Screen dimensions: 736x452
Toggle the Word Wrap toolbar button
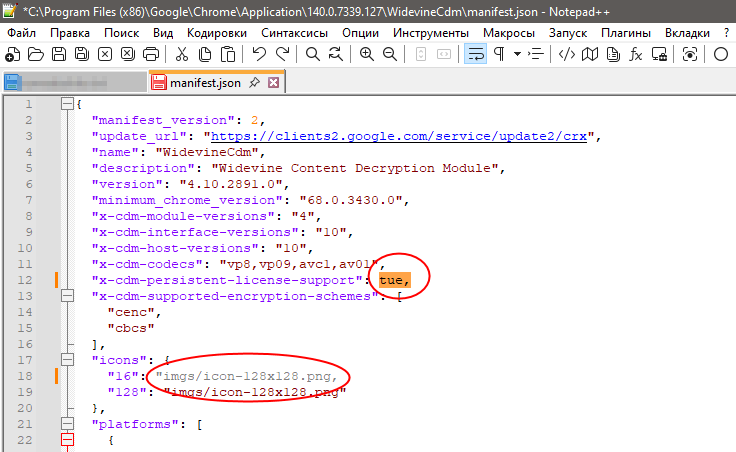[x=475, y=54]
